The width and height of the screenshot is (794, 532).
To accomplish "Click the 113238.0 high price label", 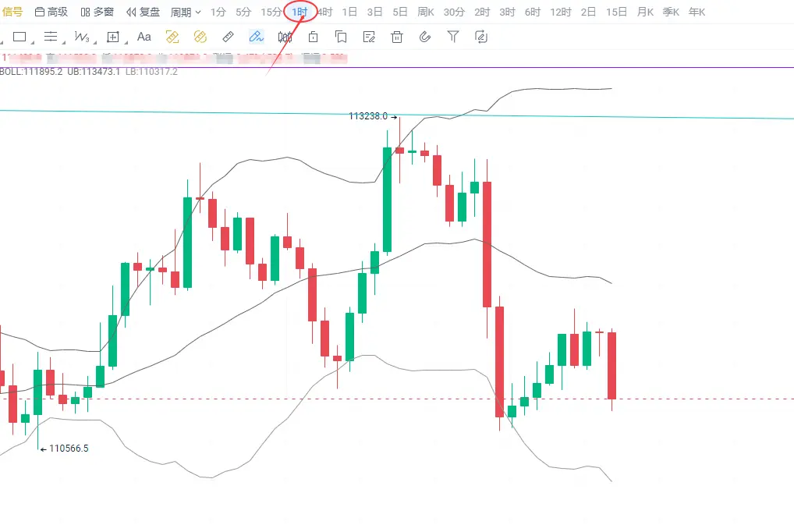I will click(368, 116).
